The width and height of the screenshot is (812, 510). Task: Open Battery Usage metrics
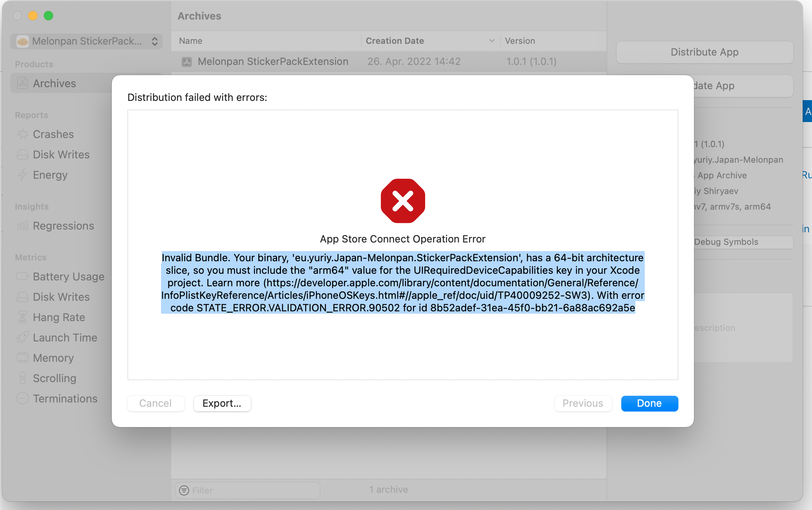(x=68, y=277)
